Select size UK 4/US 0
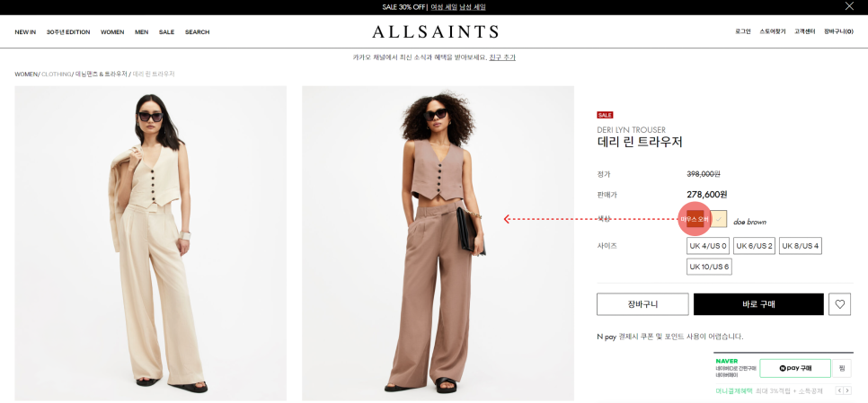 tap(707, 246)
